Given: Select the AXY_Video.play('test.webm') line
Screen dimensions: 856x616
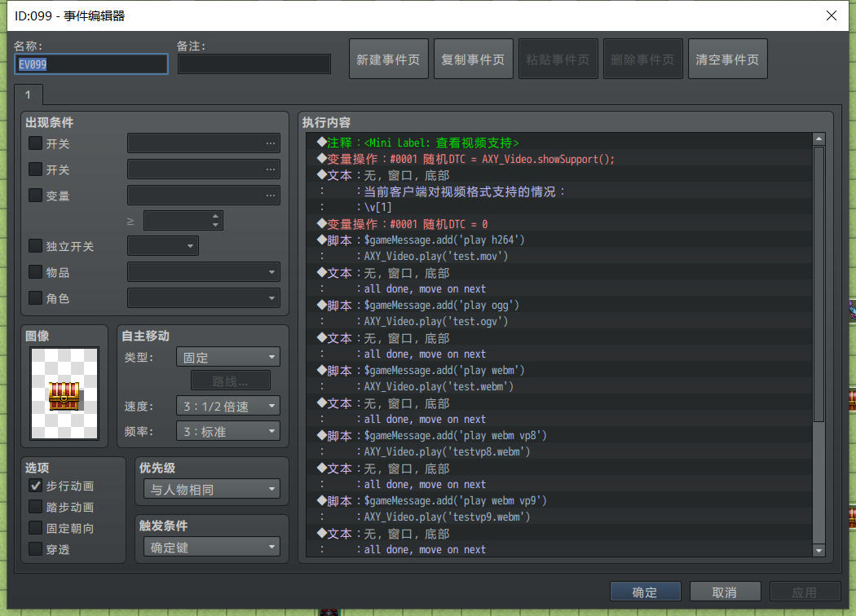Looking at the screenshot, I should coord(559,387).
